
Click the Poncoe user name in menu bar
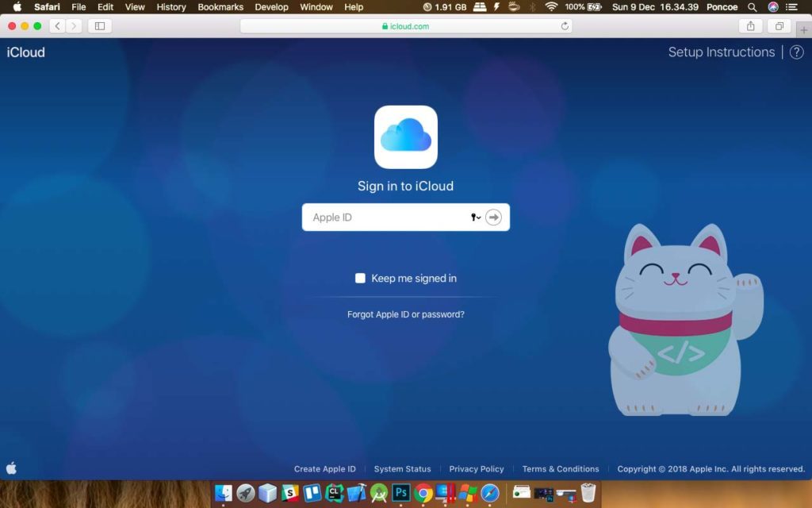click(x=722, y=7)
